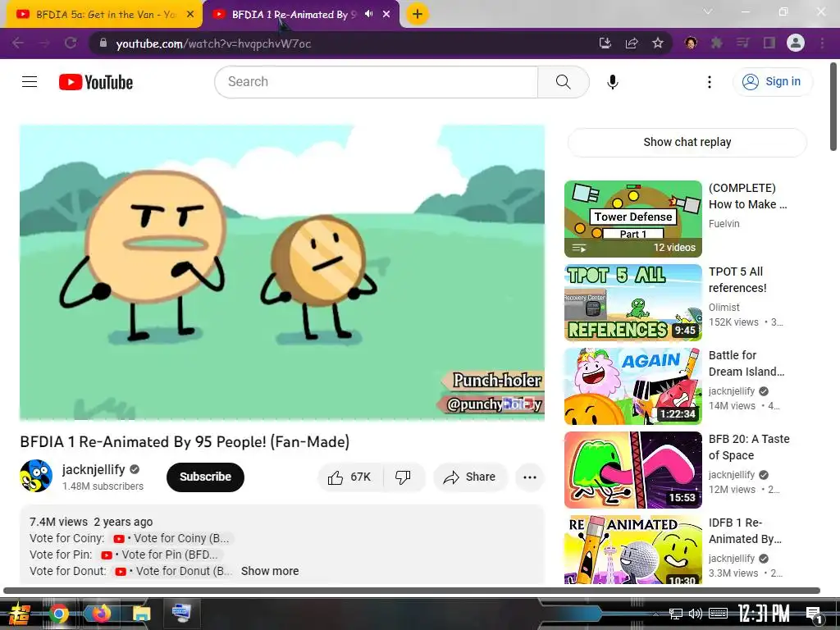Open (COMPLETE) How to Make title

748,196
